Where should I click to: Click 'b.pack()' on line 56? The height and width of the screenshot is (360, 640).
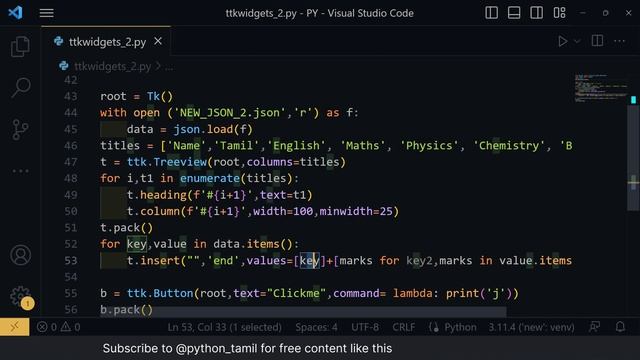[127, 310]
